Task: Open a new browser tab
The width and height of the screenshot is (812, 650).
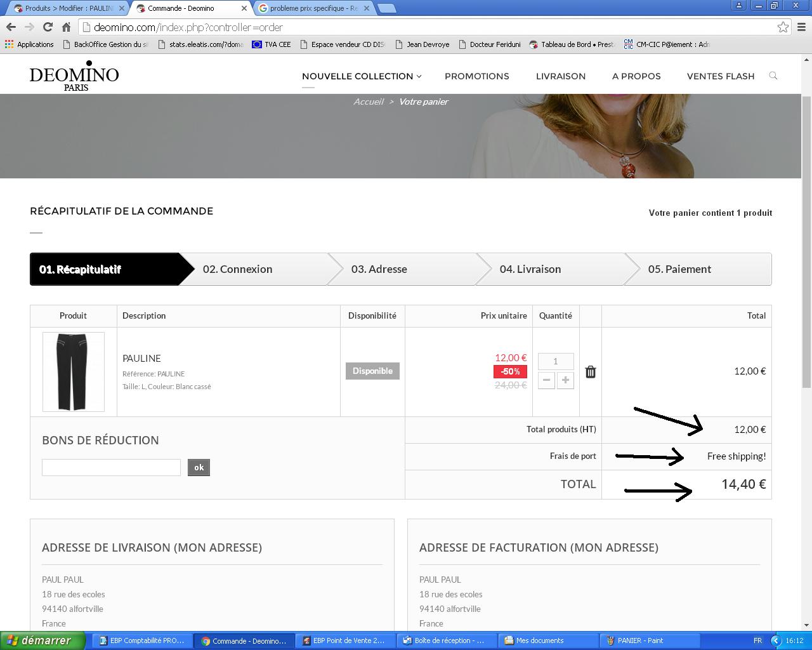Action: pyautogui.click(x=387, y=8)
